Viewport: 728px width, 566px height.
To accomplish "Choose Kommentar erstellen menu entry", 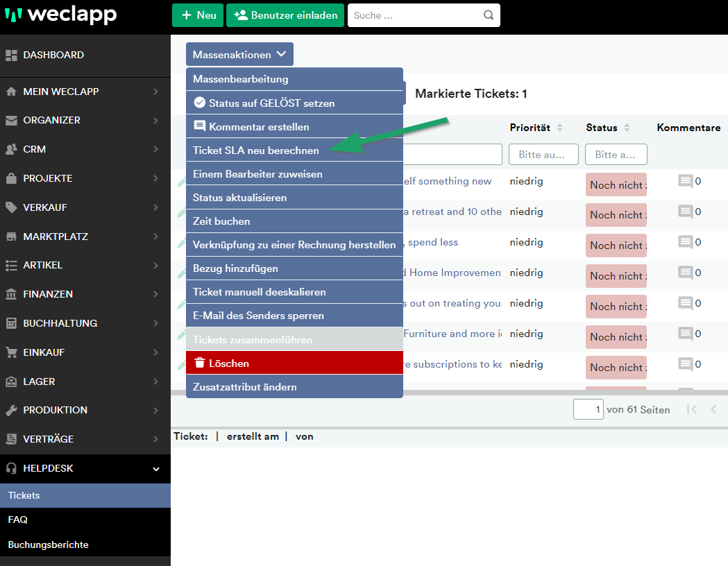I will click(x=294, y=127).
